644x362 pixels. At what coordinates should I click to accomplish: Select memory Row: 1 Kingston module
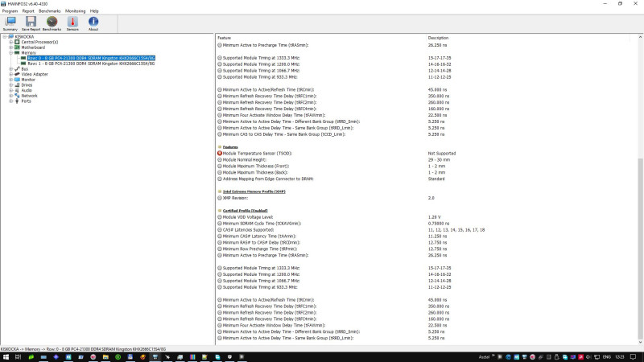tap(91, 64)
